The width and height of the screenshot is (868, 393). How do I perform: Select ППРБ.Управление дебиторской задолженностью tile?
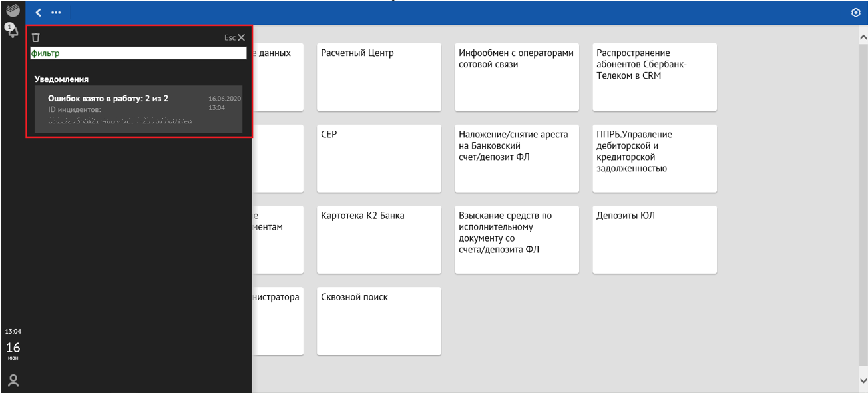654,158
